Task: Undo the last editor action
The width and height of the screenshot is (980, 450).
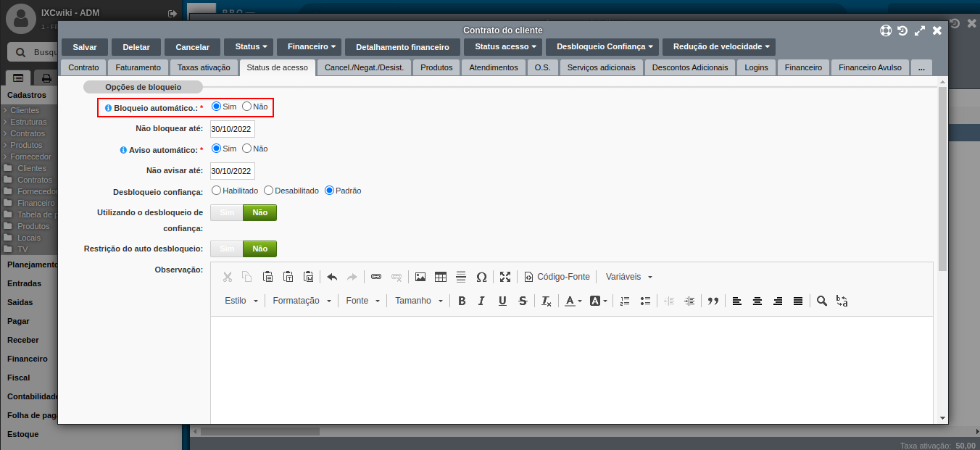Action: click(x=332, y=277)
